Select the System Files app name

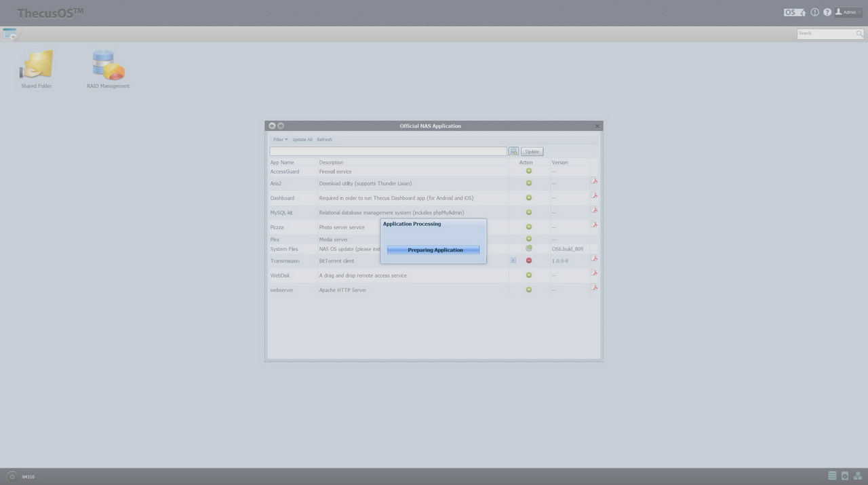click(x=284, y=249)
